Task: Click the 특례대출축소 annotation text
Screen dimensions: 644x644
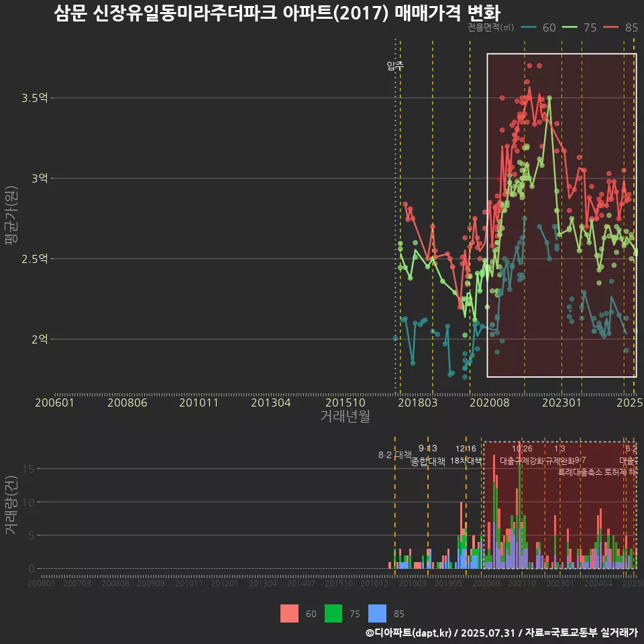Action: pos(580,472)
